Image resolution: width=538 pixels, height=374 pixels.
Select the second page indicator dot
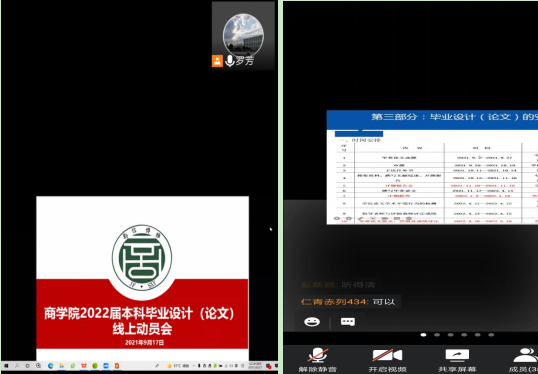coord(437,335)
